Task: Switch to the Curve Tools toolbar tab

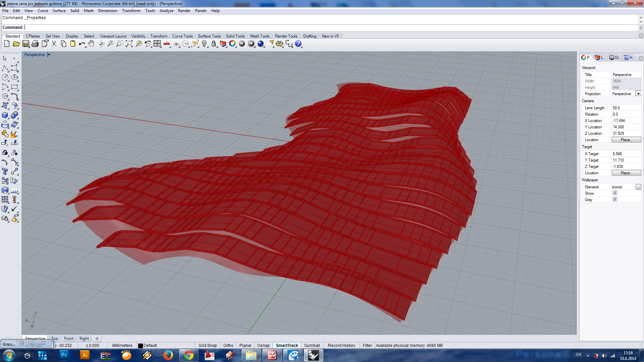Action: pyautogui.click(x=182, y=36)
